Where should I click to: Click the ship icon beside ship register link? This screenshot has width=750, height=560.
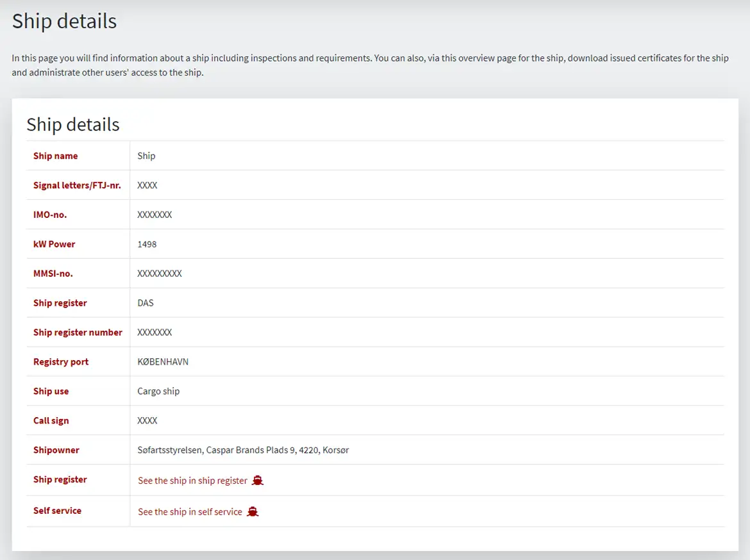pyautogui.click(x=257, y=480)
